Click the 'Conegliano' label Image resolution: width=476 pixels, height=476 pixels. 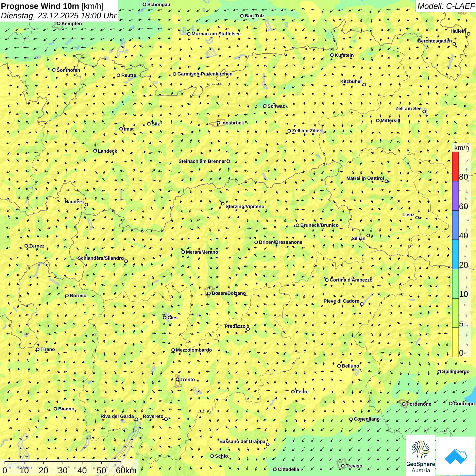coord(367,419)
